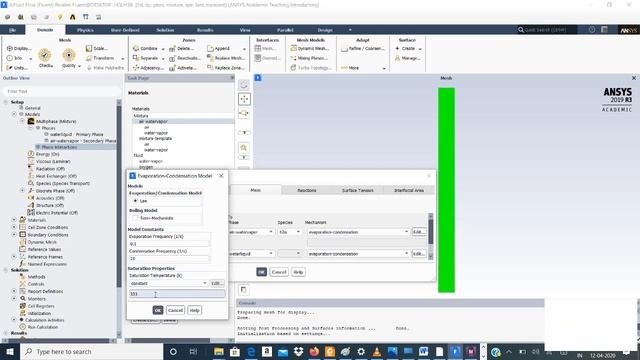This screenshot has width=640, height=360.
Task: Click Mixing Planes in ribbon
Action: (x=309, y=58)
